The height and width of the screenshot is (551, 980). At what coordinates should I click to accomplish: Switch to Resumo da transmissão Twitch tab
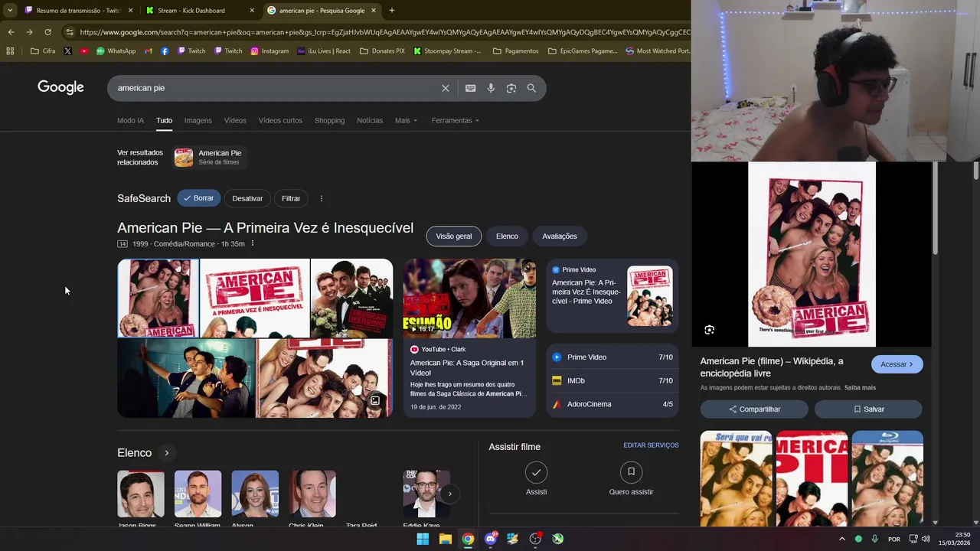[78, 11]
